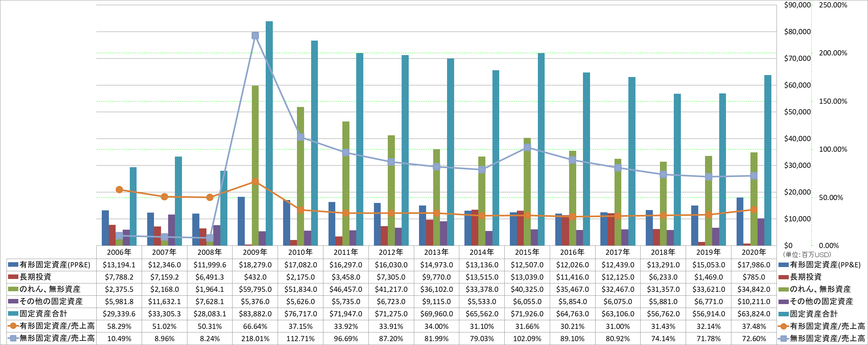
Task: Click the 2020年 column header
Action: pyautogui.click(x=754, y=252)
